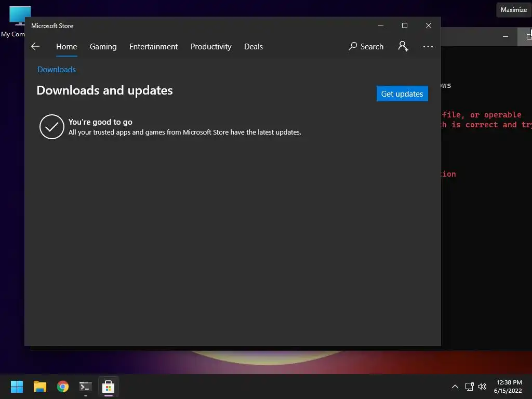Open the three-dot See more menu
Screen dimensions: 532x399
click(428, 46)
